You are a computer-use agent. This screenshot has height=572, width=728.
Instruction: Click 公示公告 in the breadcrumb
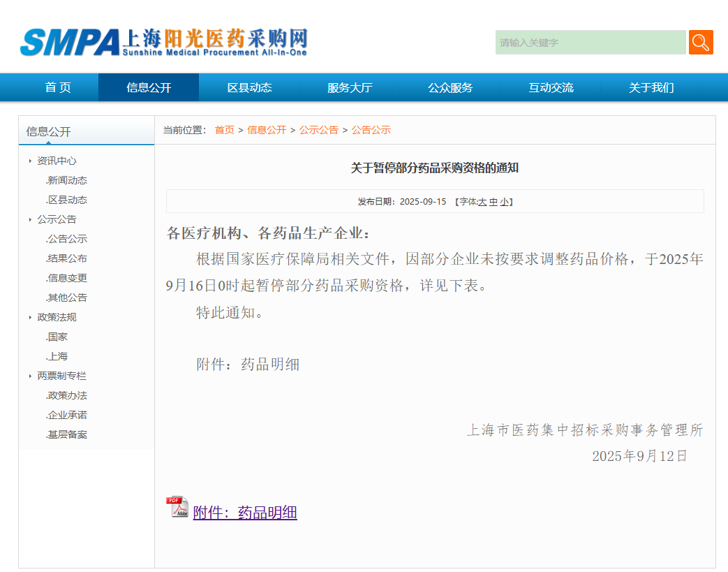click(319, 130)
